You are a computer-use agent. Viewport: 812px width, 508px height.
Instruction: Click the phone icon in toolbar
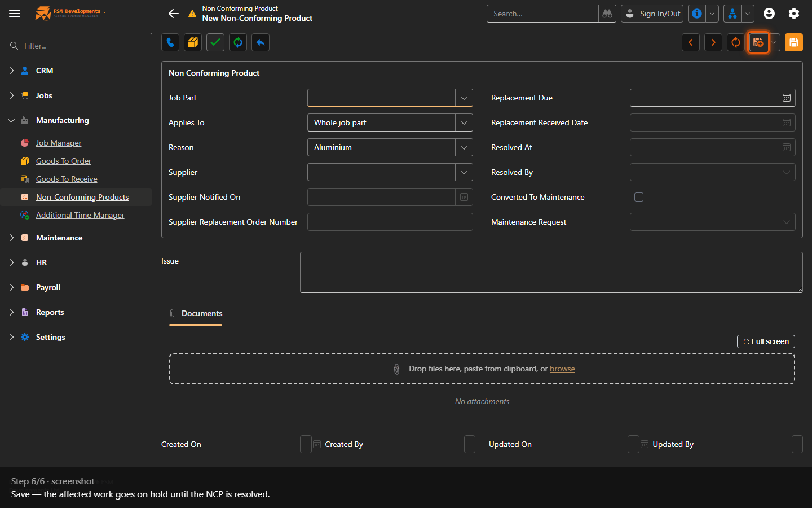click(x=170, y=42)
